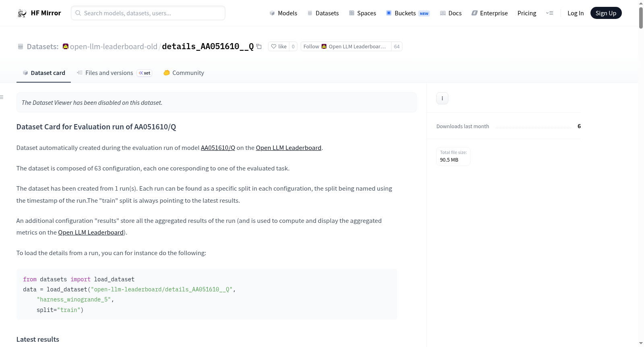
Task: Click the Latest results heading
Action: pyautogui.click(x=38, y=339)
